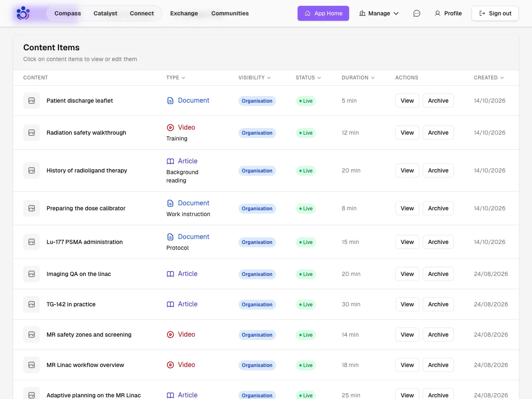This screenshot has width=532, height=399.
Task: Click the Organisation badge for TG-142 in practice
Action: pyautogui.click(x=257, y=305)
